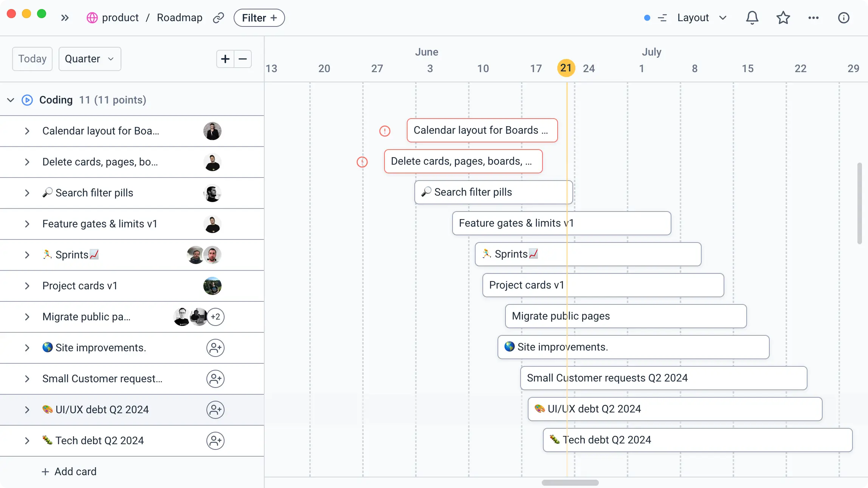Zoom in timeline with plus button

[x=225, y=59]
